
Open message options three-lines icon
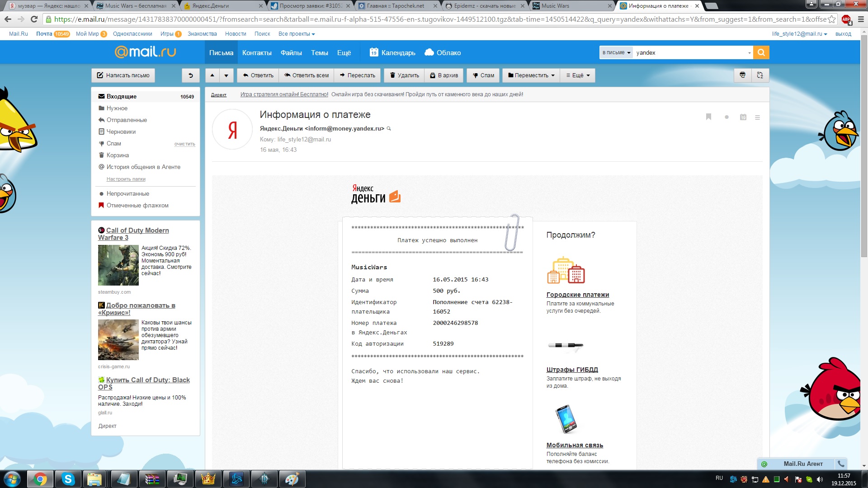[x=758, y=117]
